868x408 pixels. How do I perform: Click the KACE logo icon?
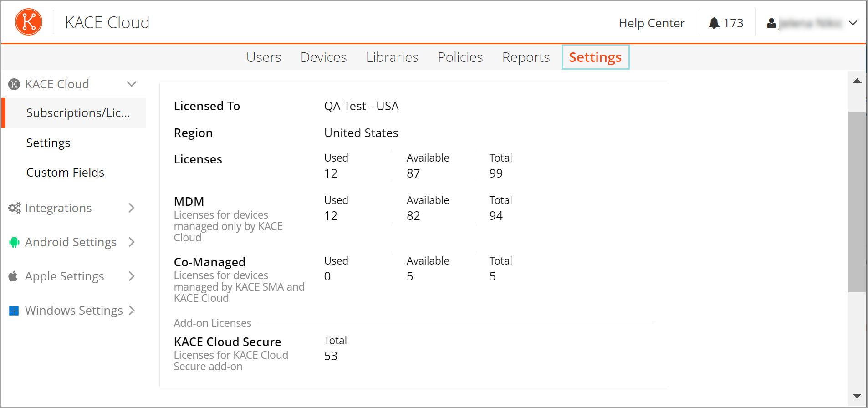29,22
